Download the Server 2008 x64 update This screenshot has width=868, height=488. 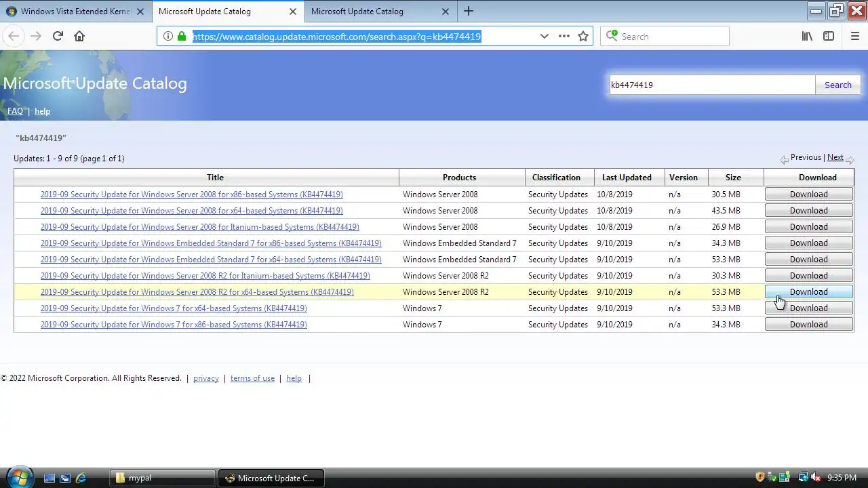(808, 211)
